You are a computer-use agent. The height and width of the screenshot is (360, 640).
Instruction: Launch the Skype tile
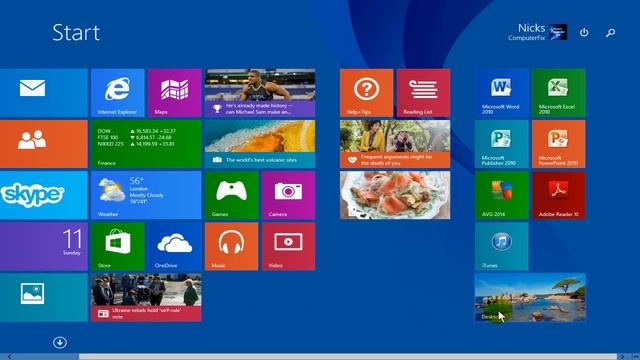click(44, 195)
